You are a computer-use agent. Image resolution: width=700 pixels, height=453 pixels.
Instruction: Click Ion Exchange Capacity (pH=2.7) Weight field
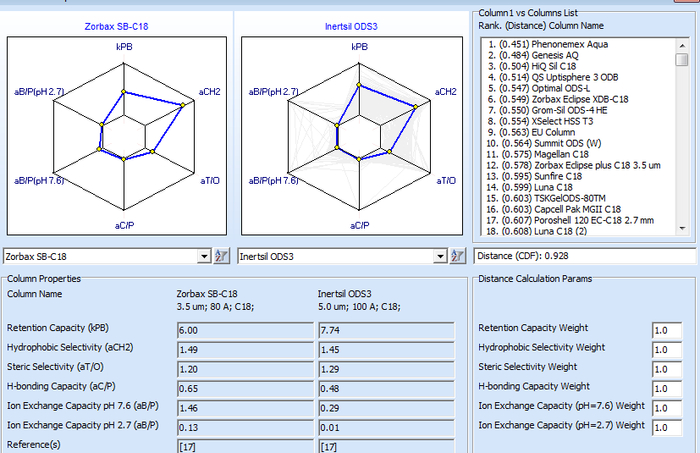[667, 428]
